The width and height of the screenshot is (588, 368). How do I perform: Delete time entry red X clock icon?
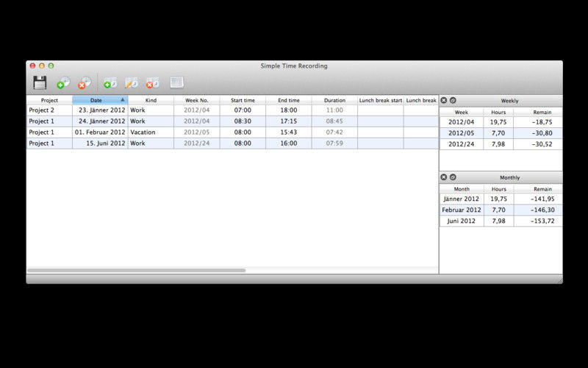pyautogui.click(x=153, y=82)
